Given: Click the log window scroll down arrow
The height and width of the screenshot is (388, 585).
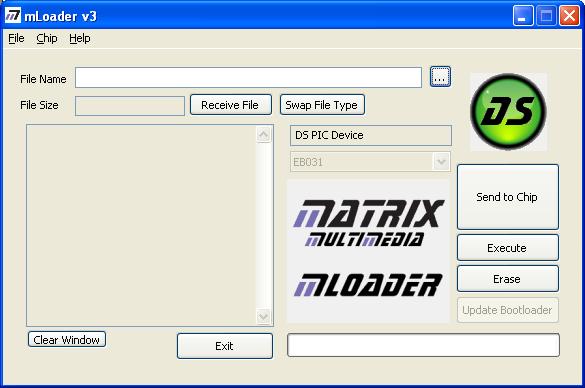Looking at the screenshot, I should (x=263, y=317).
